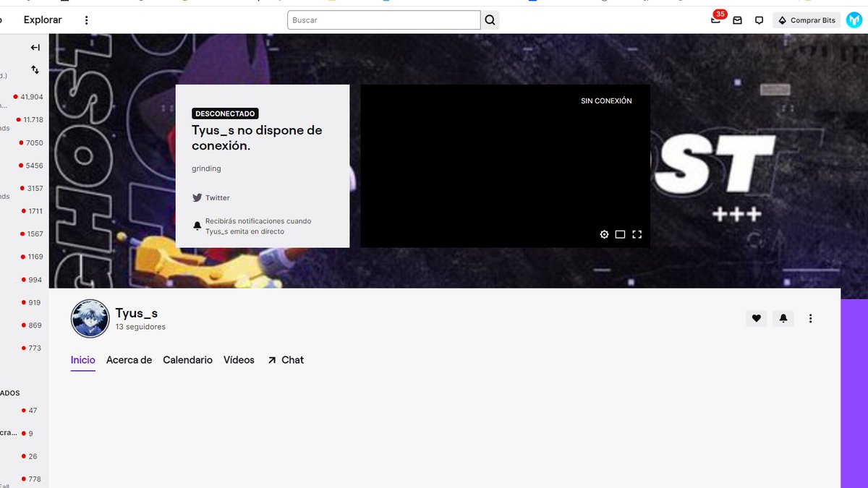Toggle theater mode in the player
868x488 pixels.
pyautogui.click(x=621, y=234)
